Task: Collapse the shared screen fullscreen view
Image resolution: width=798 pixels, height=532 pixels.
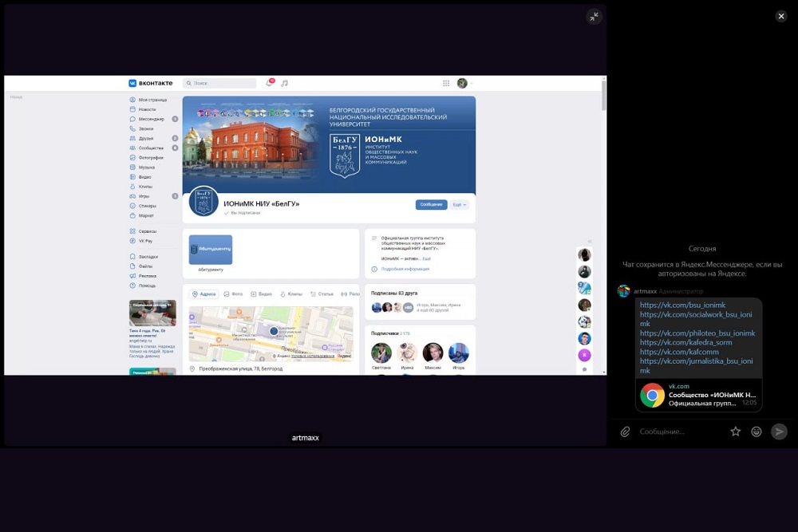Action: tap(593, 17)
